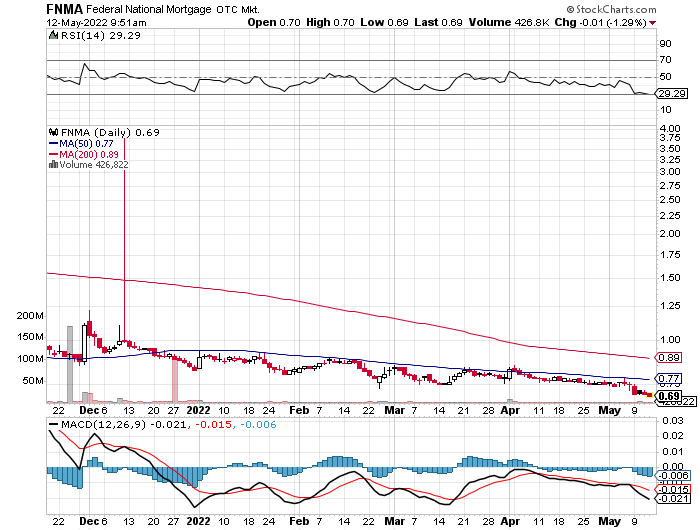Screen dimensions: 700x530
Task: Click the 'High 0.70' quote value
Action: pyautogui.click(x=330, y=22)
